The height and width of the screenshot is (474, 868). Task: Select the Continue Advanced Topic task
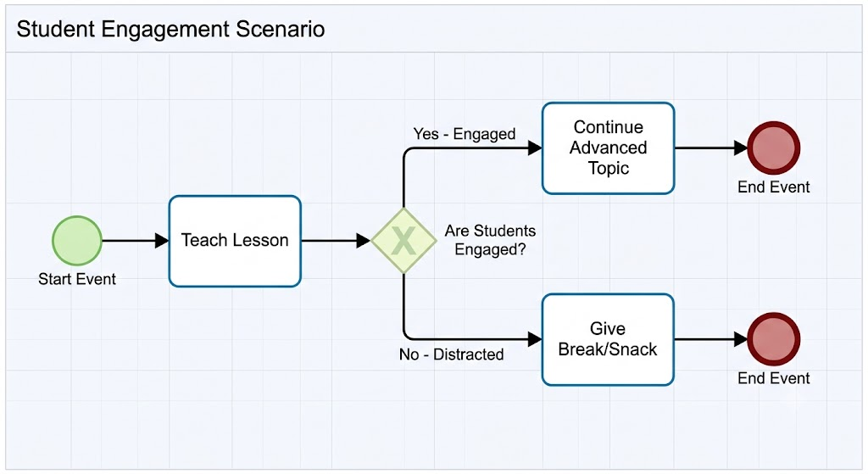(x=608, y=148)
